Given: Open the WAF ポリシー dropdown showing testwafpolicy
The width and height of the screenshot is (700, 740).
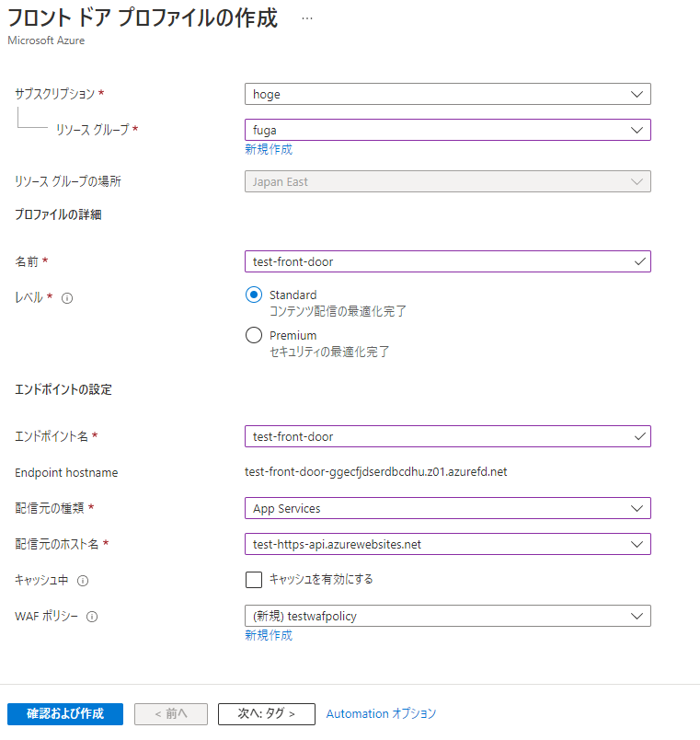Looking at the screenshot, I should point(448,616).
